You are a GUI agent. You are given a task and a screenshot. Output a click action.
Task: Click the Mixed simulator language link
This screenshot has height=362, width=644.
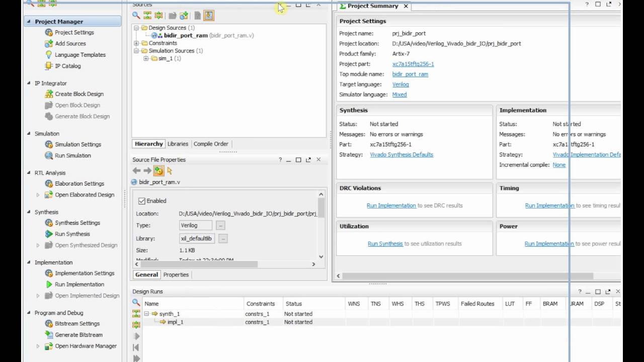(x=399, y=95)
